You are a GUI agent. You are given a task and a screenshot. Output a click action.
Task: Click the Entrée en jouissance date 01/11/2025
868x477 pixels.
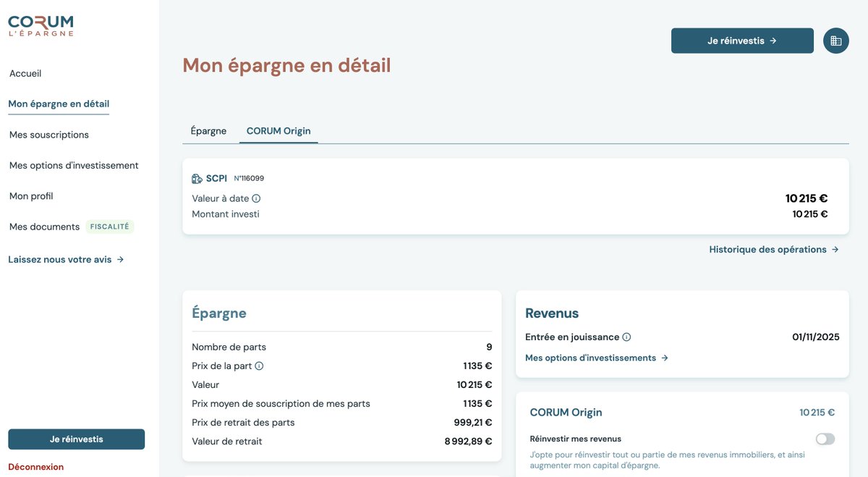[816, 337]
